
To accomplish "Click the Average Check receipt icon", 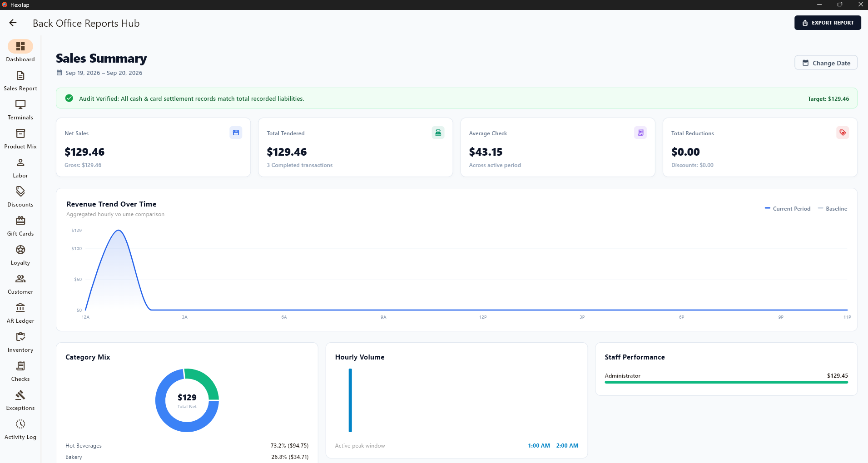I will click(640, 133).
